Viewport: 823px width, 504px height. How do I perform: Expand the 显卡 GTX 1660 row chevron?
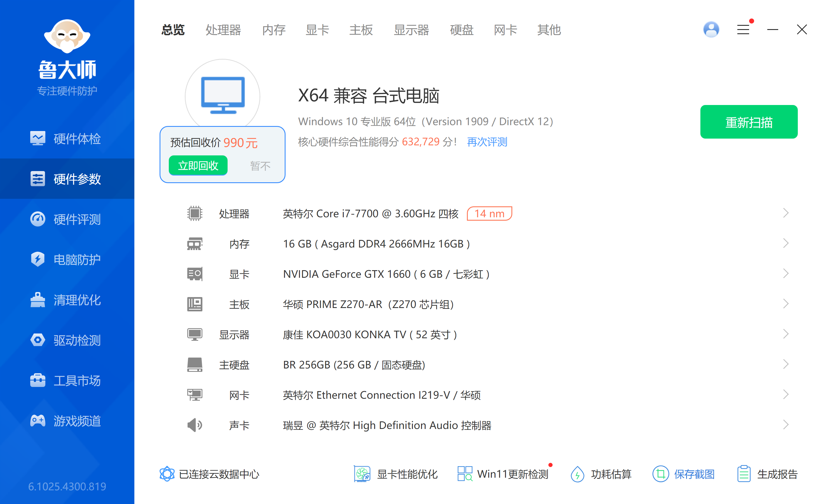click(x=785, y=274)
